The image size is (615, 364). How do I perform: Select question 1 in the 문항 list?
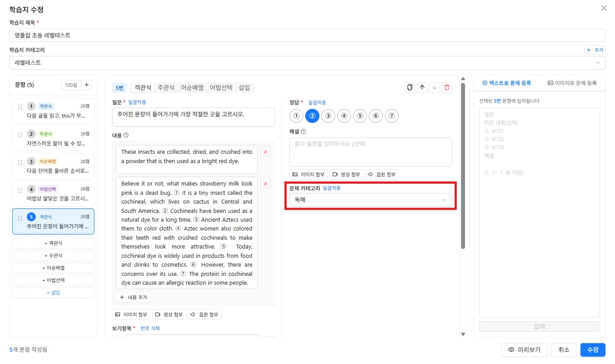53,111
